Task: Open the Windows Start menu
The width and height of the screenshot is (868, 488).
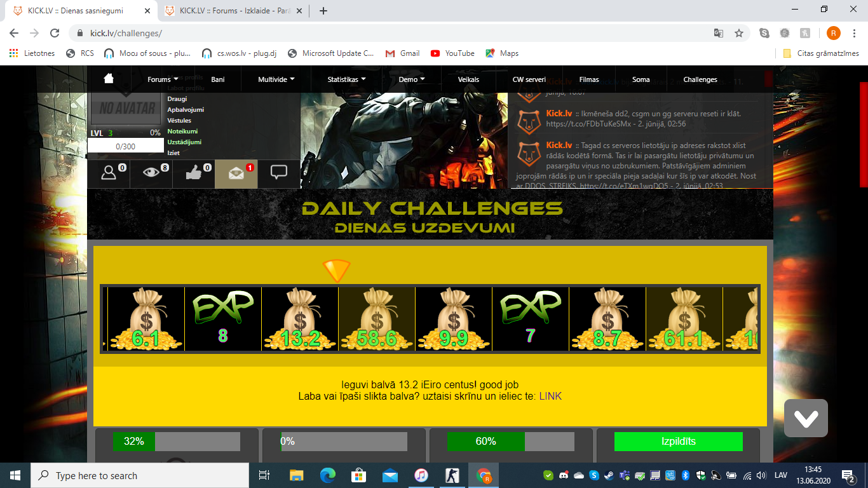Action: coord(15,475)
